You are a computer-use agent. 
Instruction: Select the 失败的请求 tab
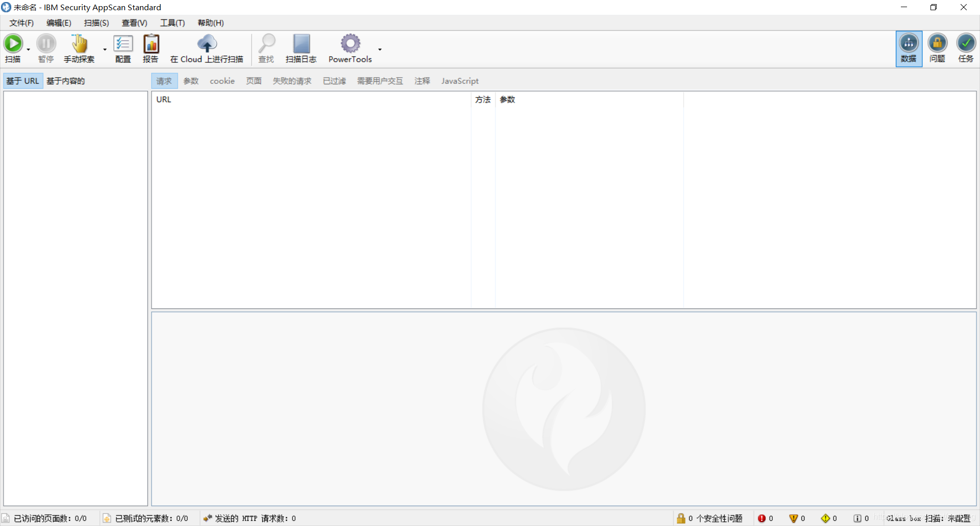[292, 81]
